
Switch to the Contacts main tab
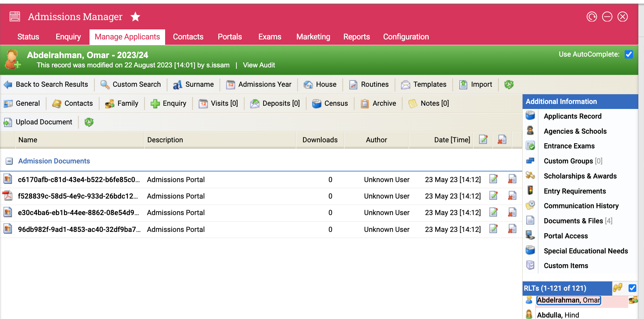[x=188, y=37]
